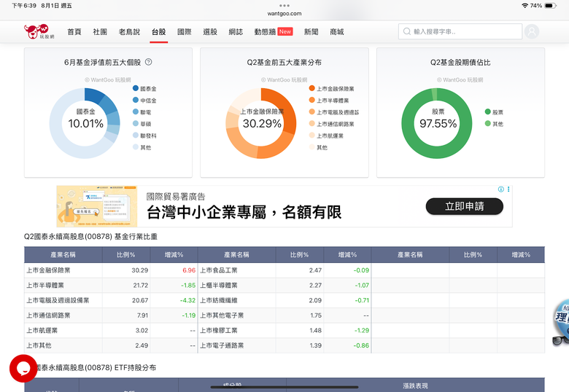Image resolution: width=569 pixels, height=392 pixels.
Task: Open the WantGoo logo home link
Action: [x=39, y=31]
